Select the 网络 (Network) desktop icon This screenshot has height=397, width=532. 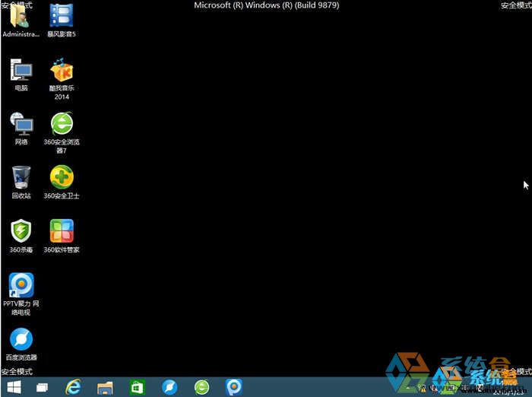pos(21,129)
